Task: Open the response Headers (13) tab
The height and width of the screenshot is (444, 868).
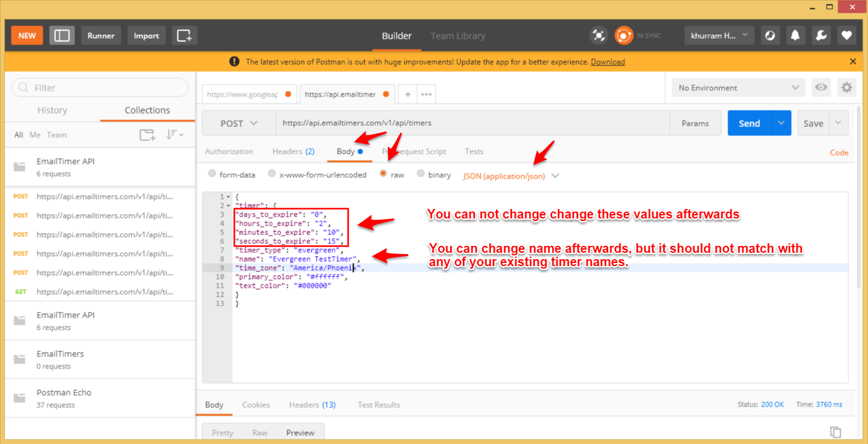Action: [312, 405]
